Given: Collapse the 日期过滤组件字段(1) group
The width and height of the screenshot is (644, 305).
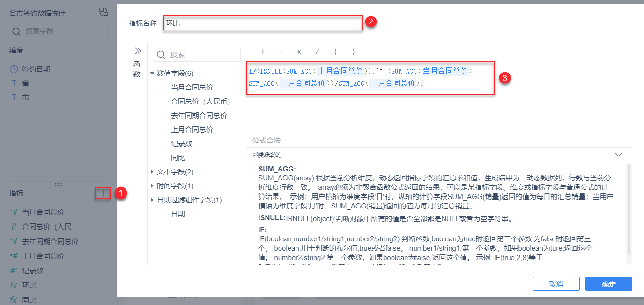Looking at the screenshot, I should [x=152, y=200].
